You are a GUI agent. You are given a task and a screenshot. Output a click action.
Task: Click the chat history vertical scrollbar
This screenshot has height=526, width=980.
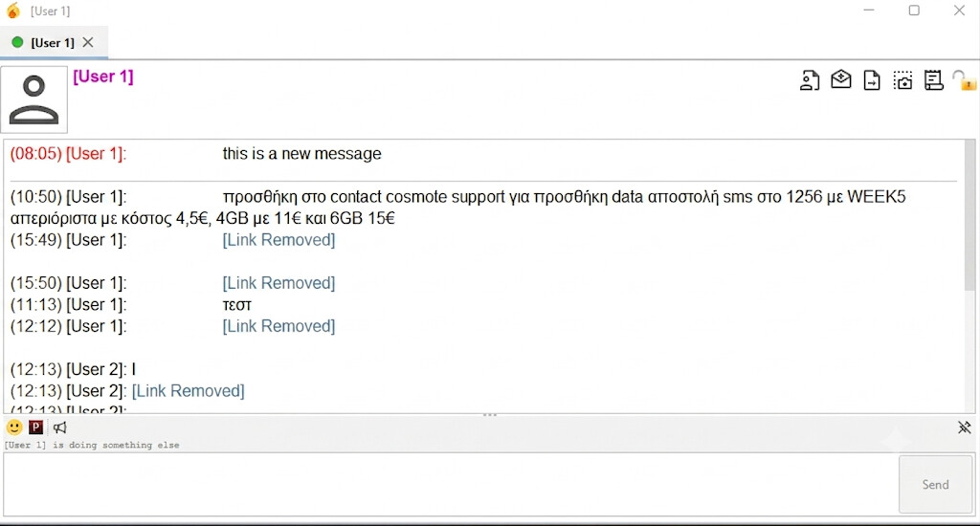969,275
